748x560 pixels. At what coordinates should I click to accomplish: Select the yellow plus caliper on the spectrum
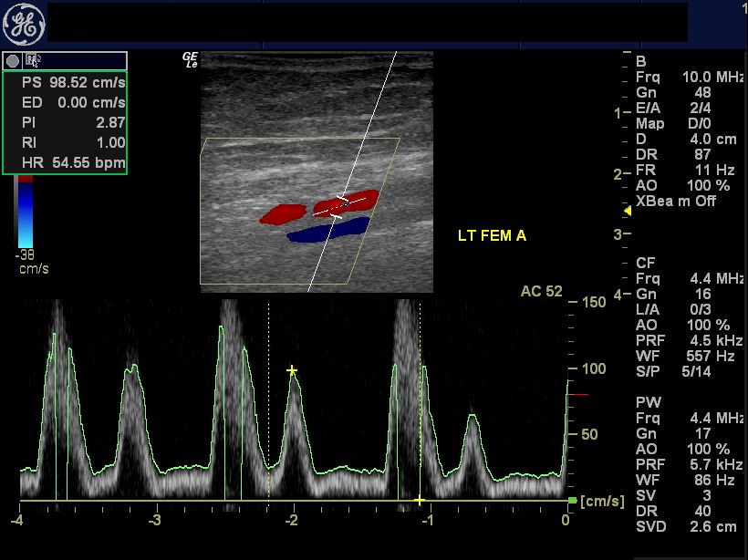tap(293, 370)
